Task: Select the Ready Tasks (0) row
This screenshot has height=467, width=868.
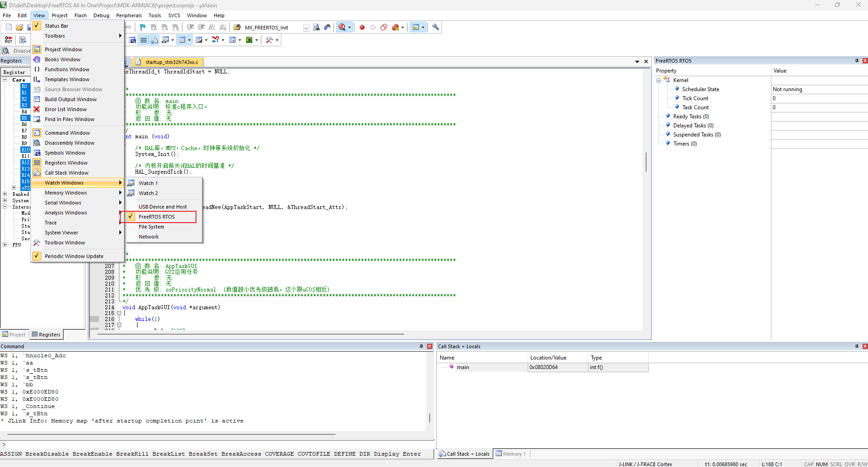Action: (691, 117)
